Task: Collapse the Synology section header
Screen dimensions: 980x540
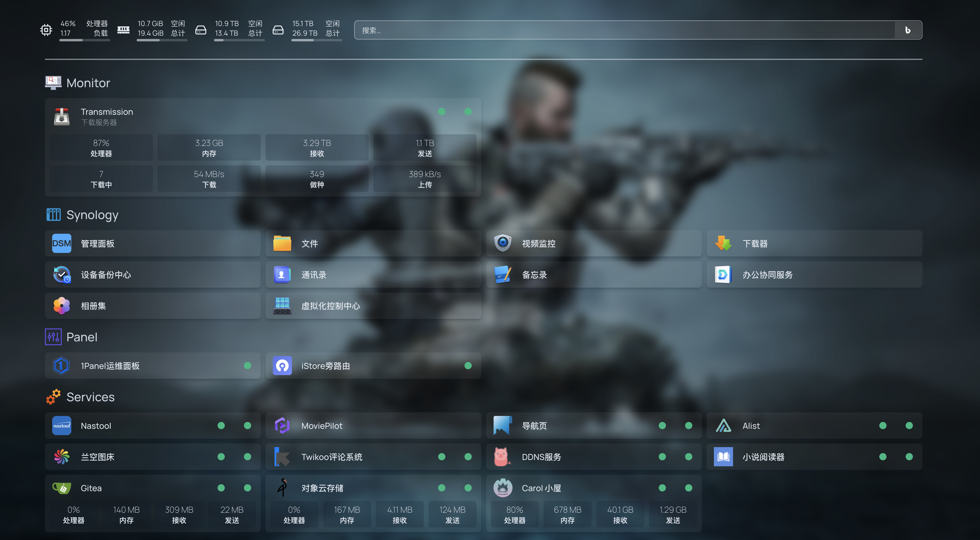Action: 92,215
